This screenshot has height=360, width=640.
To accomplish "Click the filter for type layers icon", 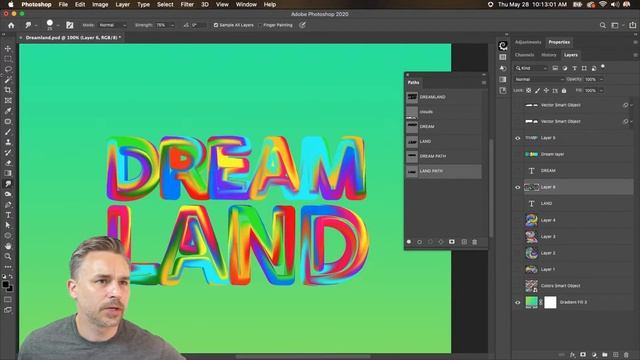I will click(574, 68).
